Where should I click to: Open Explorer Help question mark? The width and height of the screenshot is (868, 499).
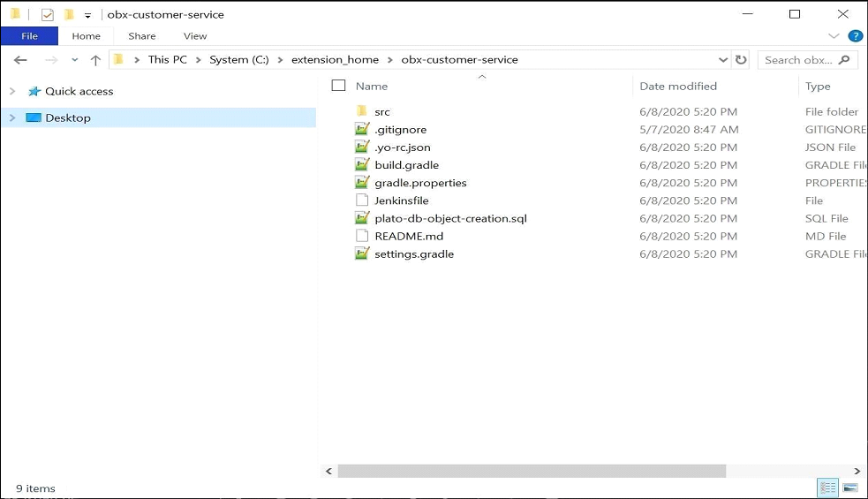856,36
